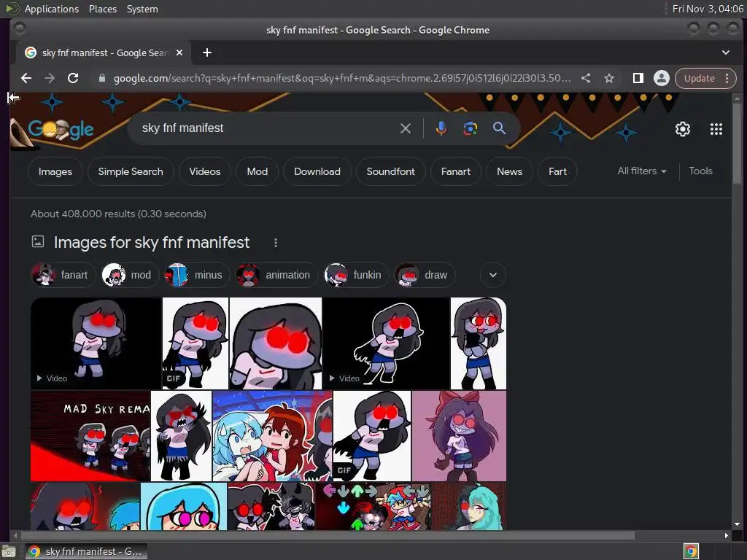Click the vertical page scrollbar
The width and height of the screenshot is (747, 560).
click(x=737, y=142)
